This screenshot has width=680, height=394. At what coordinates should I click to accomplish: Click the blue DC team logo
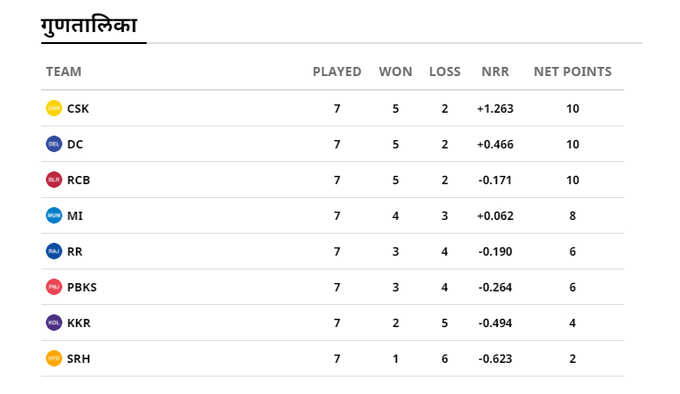(x=54, y=144)
